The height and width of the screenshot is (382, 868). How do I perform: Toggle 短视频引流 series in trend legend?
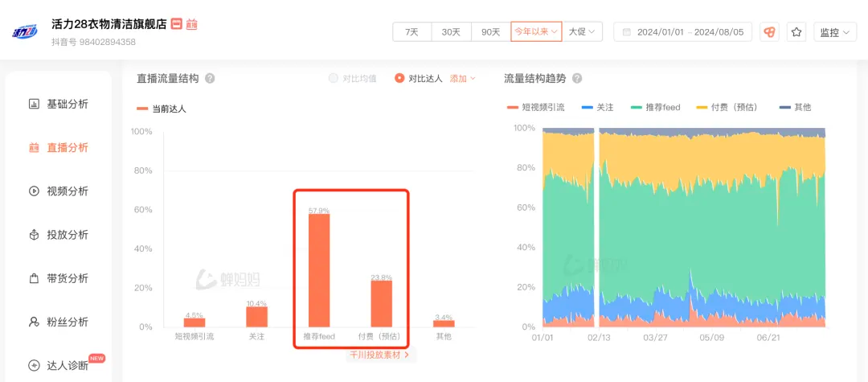[537, 107]
